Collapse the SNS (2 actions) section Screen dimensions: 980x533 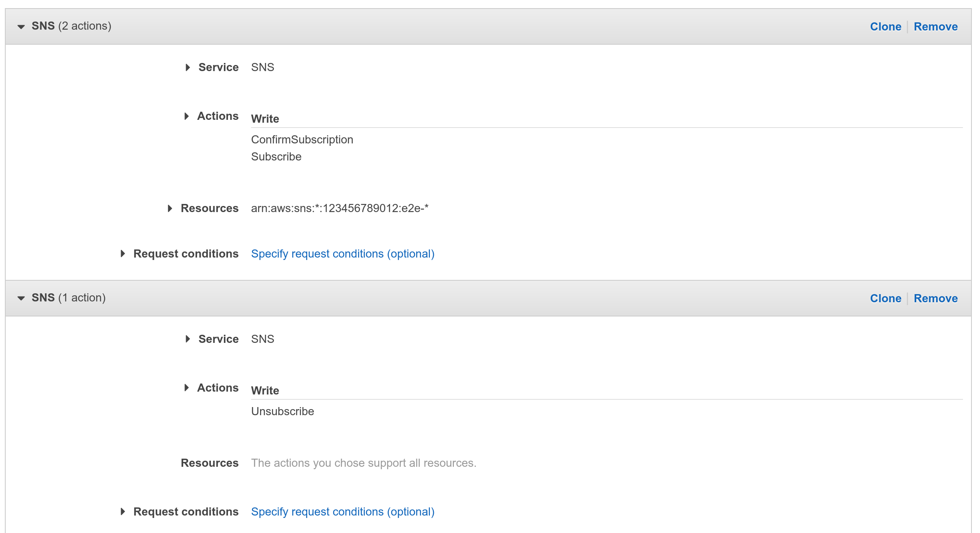pyautogui.click(x=21, y=27)
